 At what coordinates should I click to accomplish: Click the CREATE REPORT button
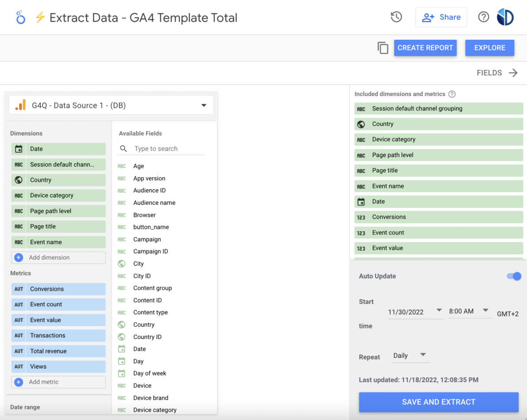tap(425, 48)
